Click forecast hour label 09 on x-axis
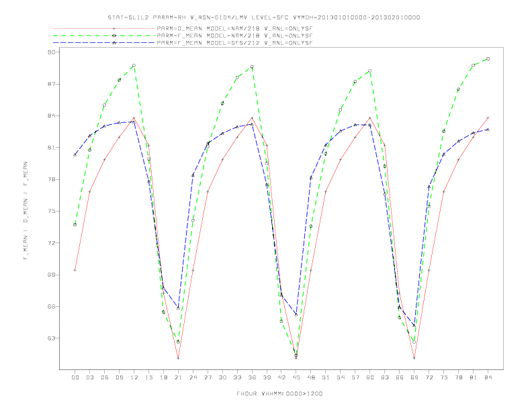 (x=120, y=377)
